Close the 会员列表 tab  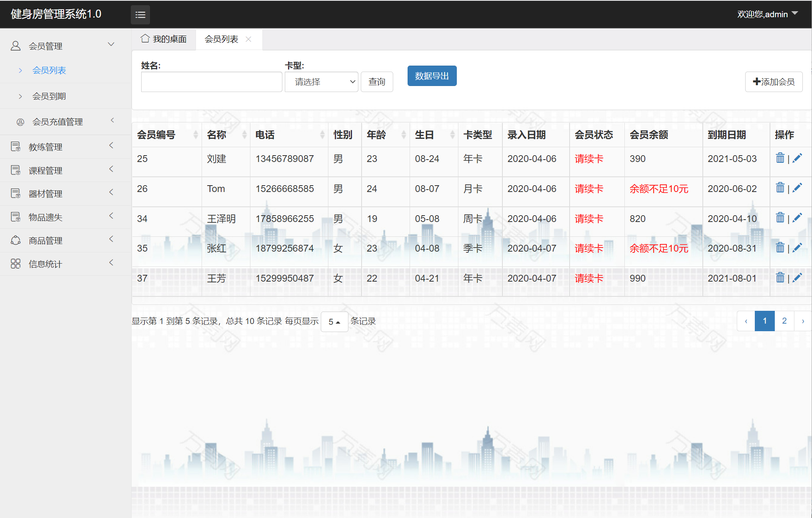coord(248,39)
